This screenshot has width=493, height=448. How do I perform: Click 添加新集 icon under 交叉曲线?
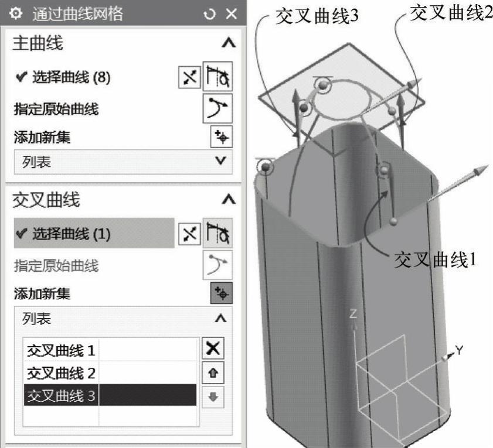[x=222, y=293]
